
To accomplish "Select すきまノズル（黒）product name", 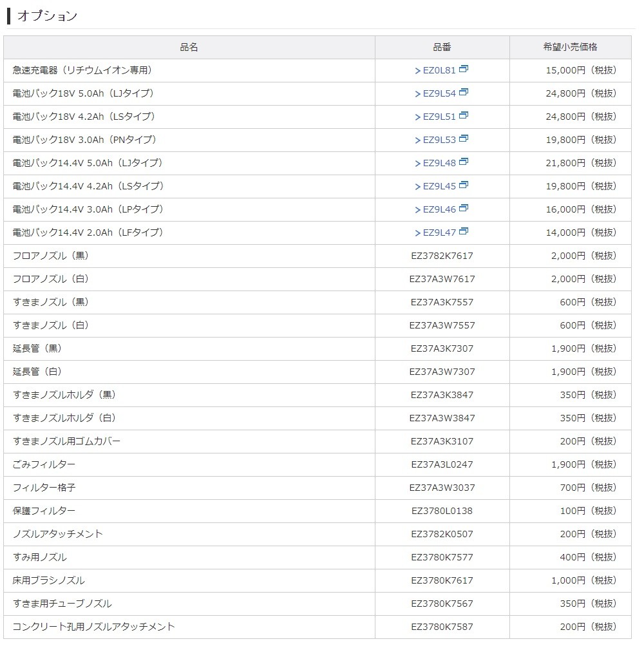I will [50, 301].
